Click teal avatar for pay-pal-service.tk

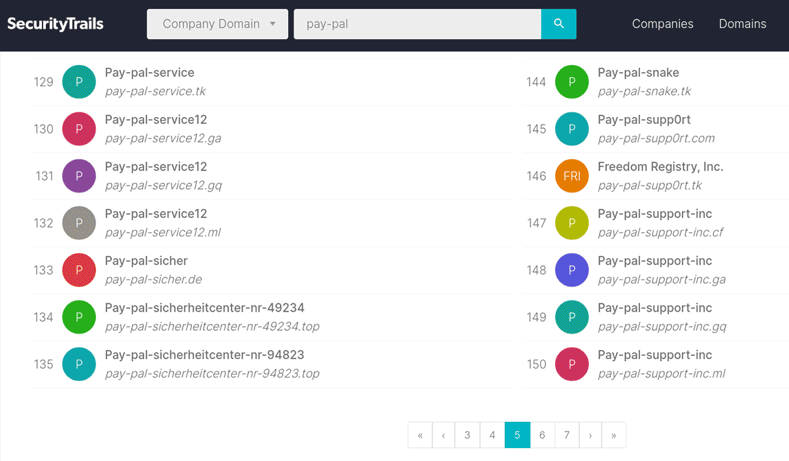tap(79, 82)
